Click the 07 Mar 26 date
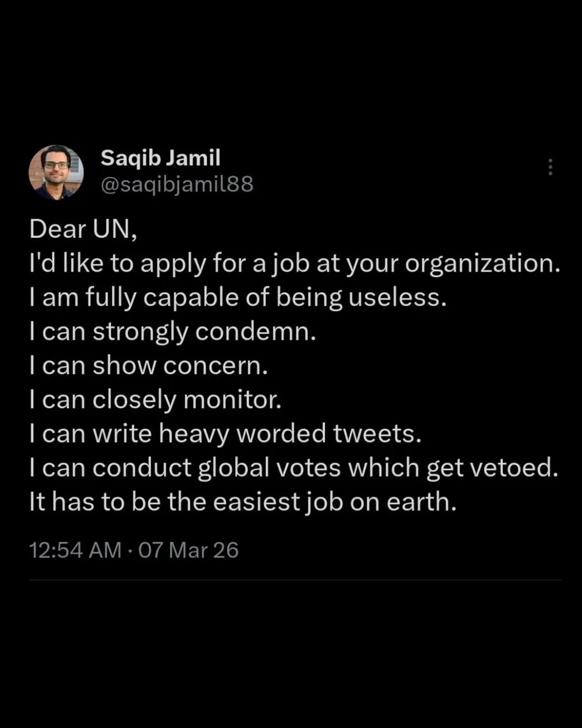This screenshot has width=582, height=728. (x=188, y=550)
